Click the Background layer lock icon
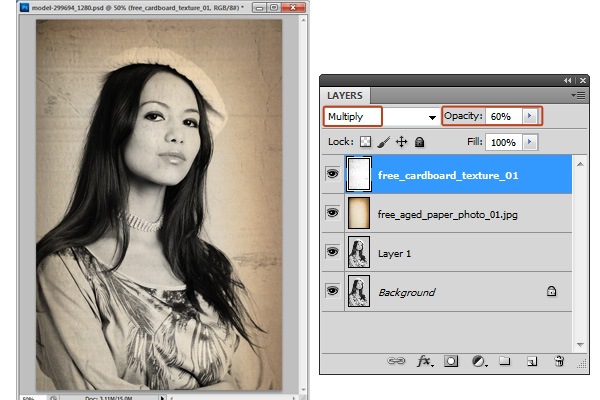600x400 pixels. coord(551,291)
